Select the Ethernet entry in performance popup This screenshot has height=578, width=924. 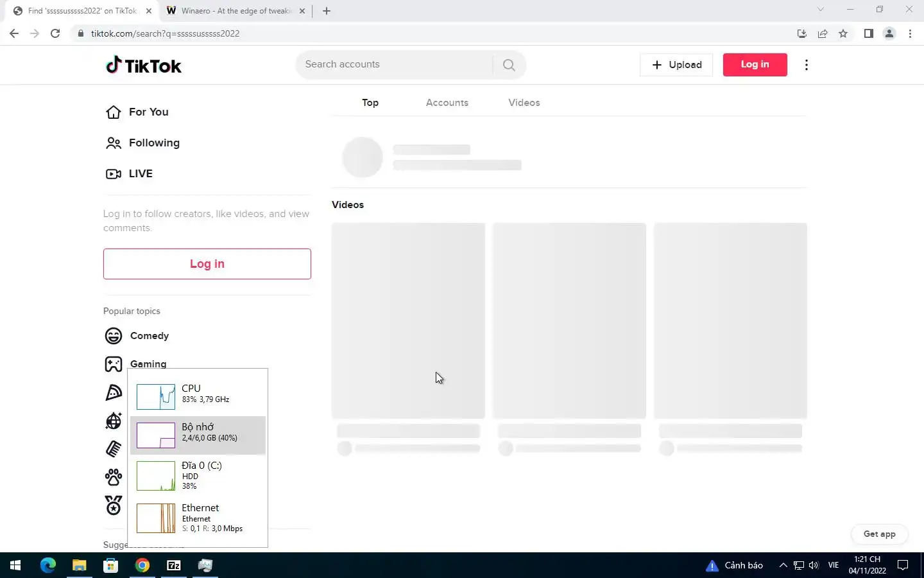(198, 518)
